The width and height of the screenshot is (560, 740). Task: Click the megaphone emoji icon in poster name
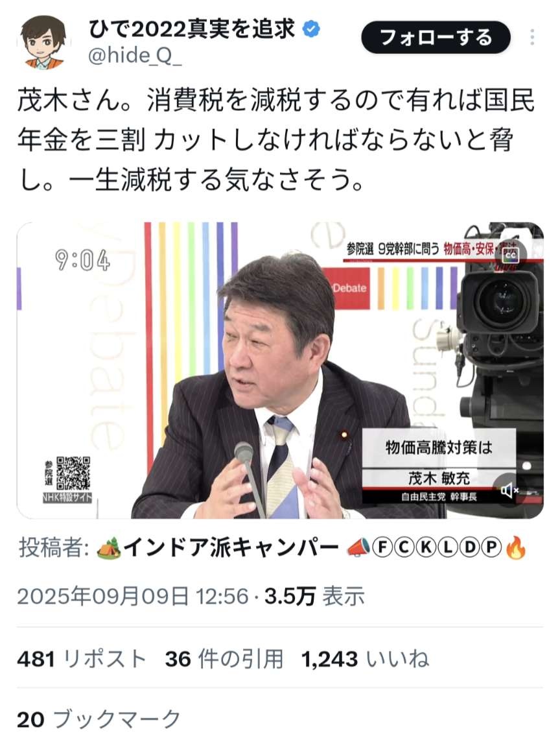(x=358, y=549)
